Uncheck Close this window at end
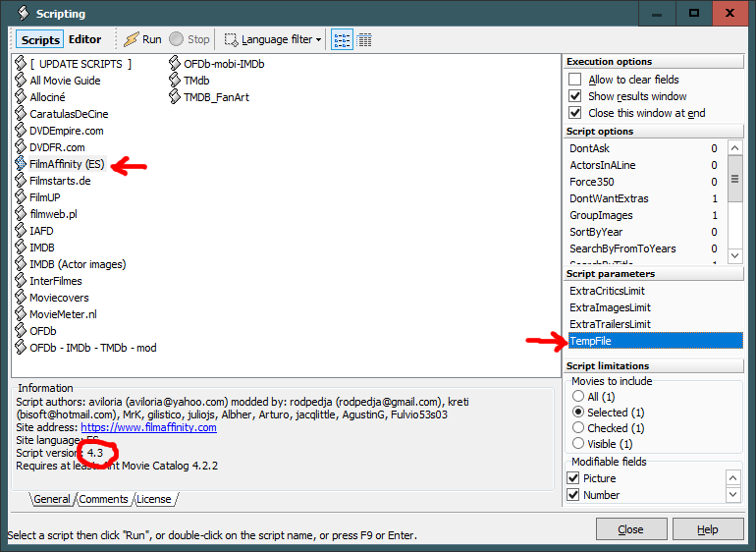 click(x=574, y=113)
